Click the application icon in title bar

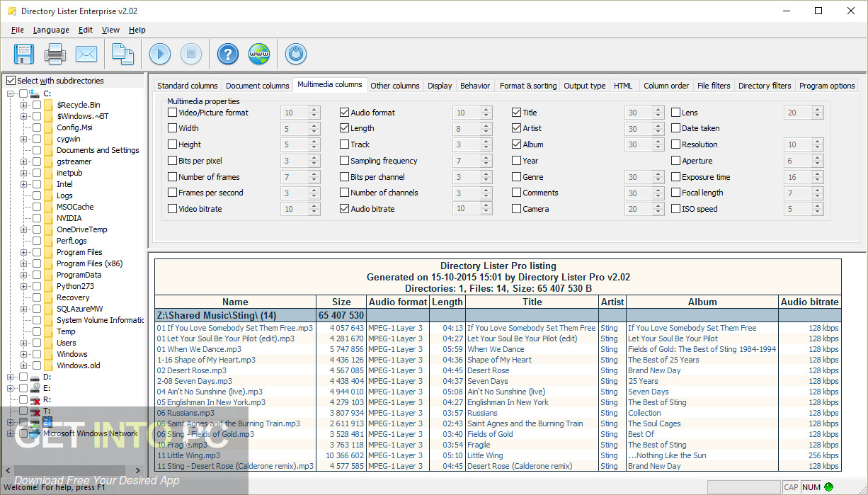(11, 11)
